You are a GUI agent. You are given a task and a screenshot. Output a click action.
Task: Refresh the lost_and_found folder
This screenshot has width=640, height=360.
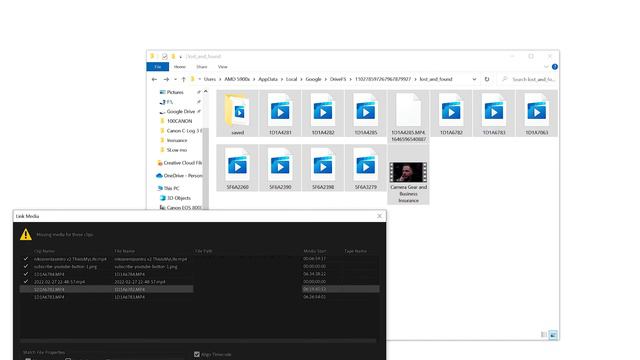pos(487,79)
